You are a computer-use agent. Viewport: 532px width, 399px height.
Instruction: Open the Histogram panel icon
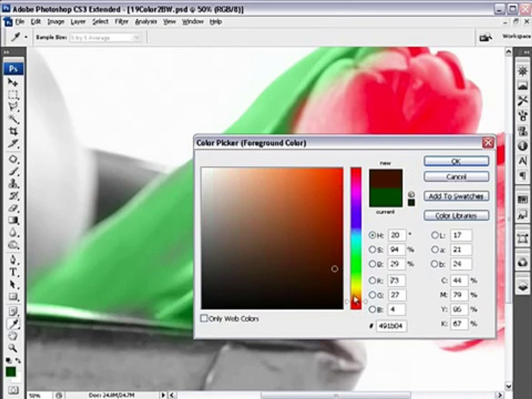[522, 86]
